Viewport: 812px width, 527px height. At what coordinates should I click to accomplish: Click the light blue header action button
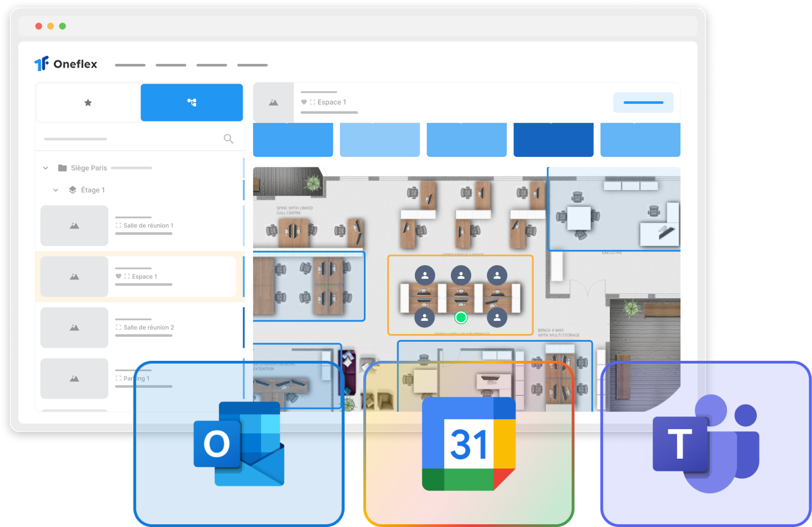tap(643, 102)
